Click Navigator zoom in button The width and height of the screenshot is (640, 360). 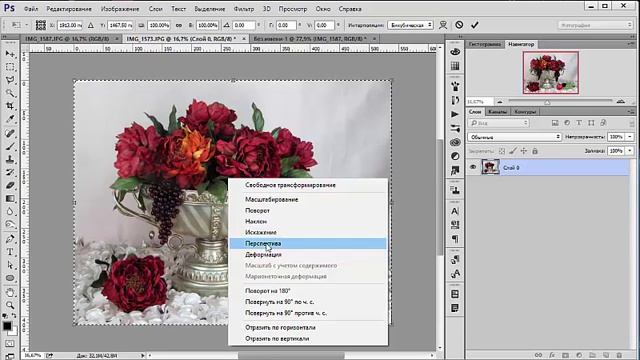tap(621, 101)
